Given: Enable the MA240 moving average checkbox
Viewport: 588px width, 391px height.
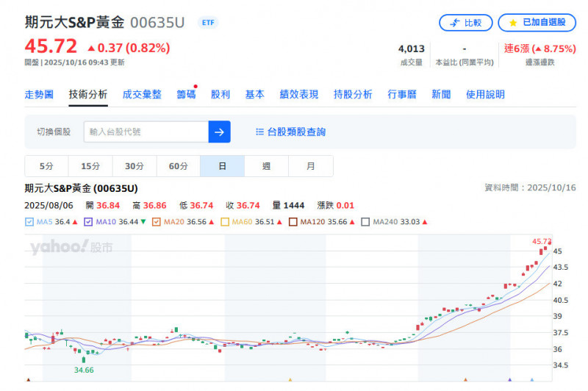Looking at the screenshot, I should [x=365, y=222].
